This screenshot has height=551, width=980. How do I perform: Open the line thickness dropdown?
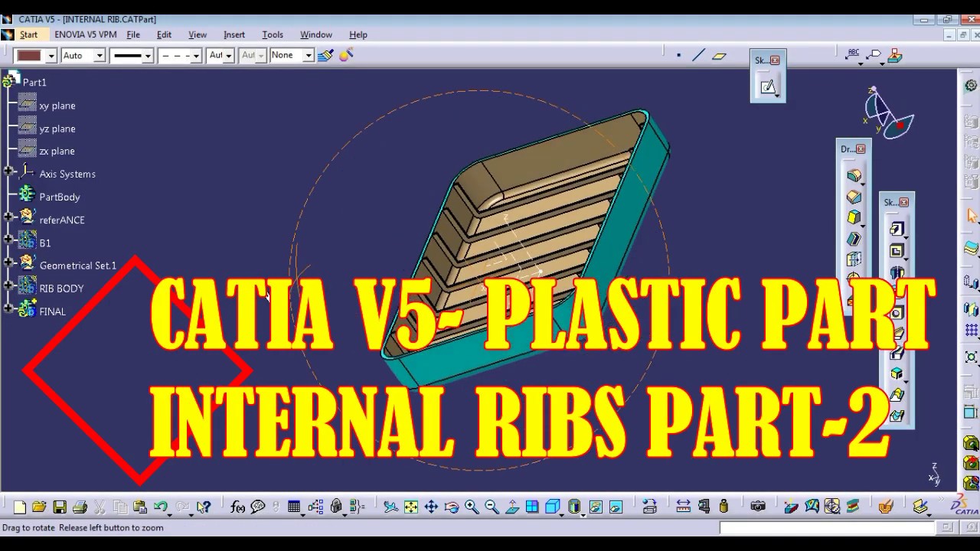148,56
